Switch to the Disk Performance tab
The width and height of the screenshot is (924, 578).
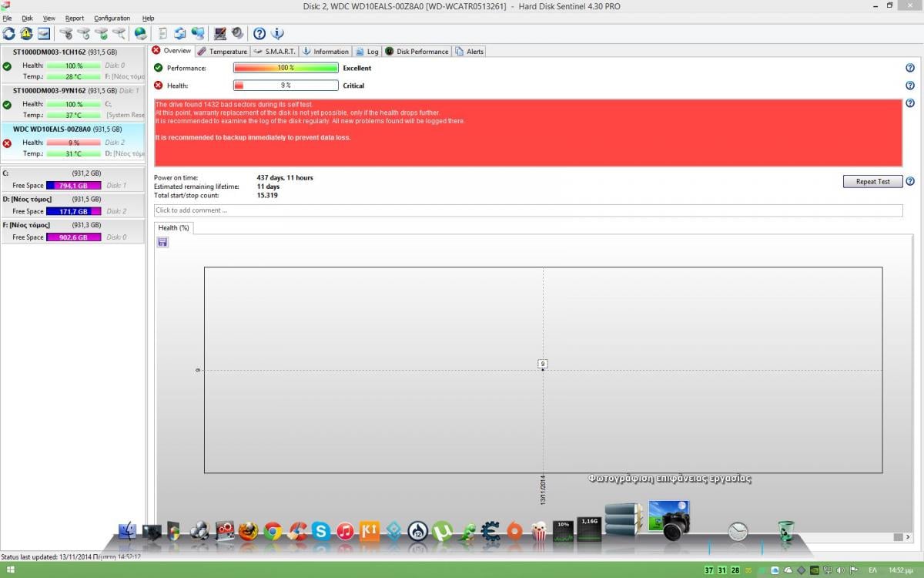coord(417,51)
